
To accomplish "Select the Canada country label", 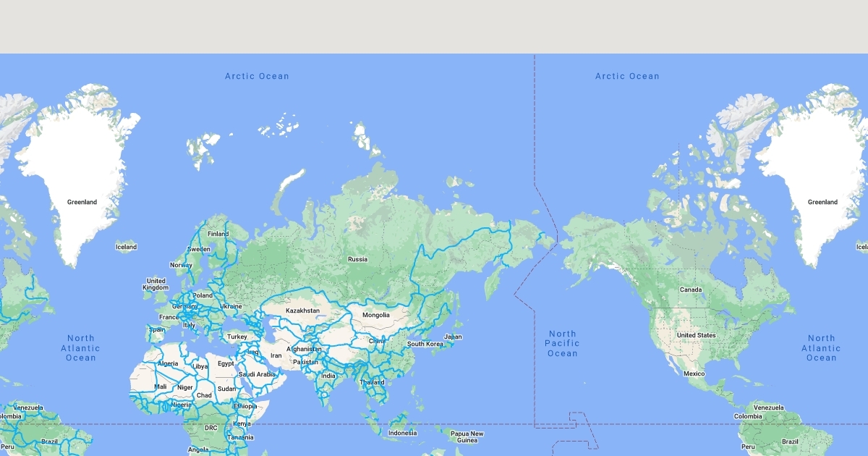I will [x=691, y=290].
